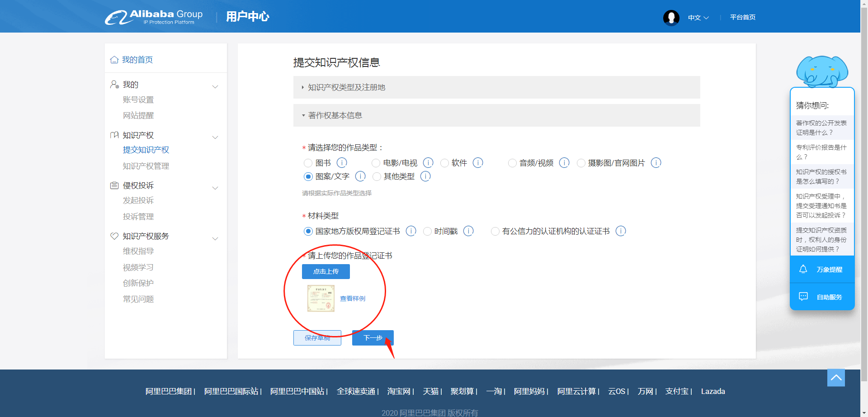Open question 著作权的公开发表证明是什么？
Viewport: 868px width, 417px height.
(x=822, y=128)
